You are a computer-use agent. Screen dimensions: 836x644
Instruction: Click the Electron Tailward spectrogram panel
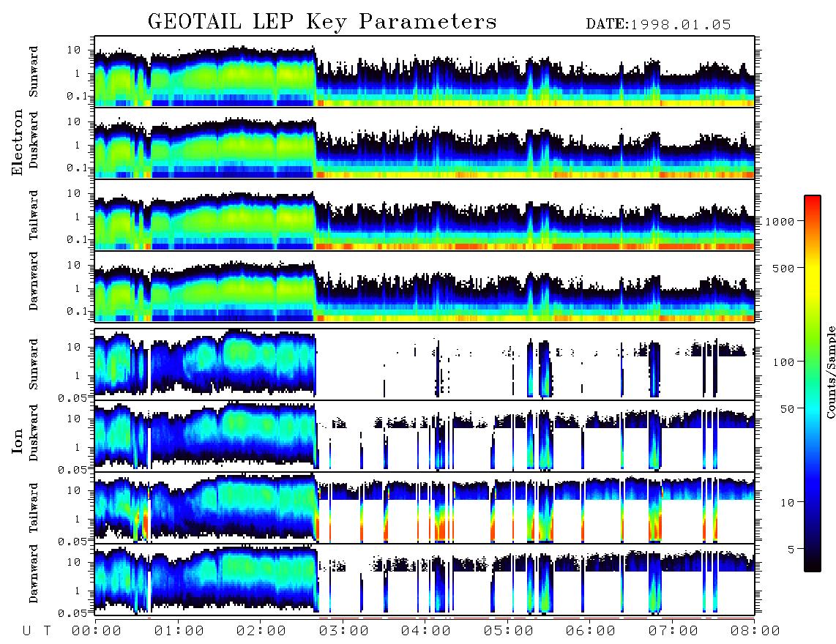[x=425, y=215]
